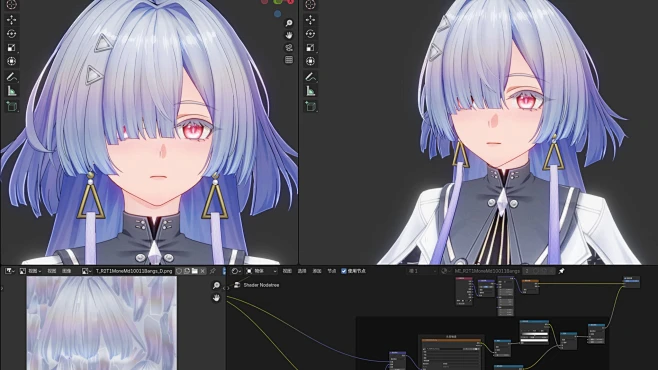Click the MI_R2T1MoneMd10011Bangs material name field

tap(487, 271)
